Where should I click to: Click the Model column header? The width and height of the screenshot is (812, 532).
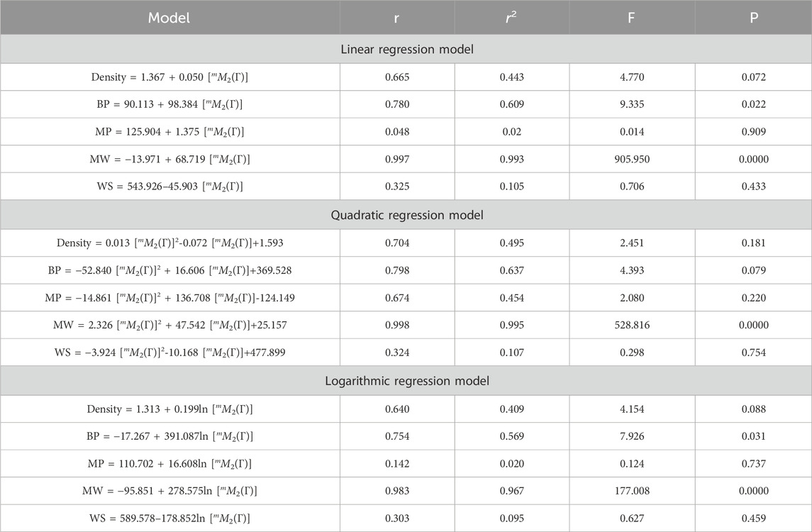[169, 18]
